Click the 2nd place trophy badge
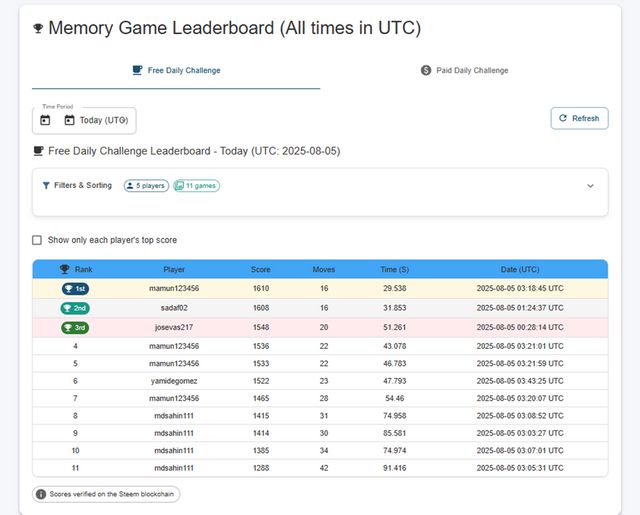The width and height of the screenshot is (640, 515). (x=75, y=308)
